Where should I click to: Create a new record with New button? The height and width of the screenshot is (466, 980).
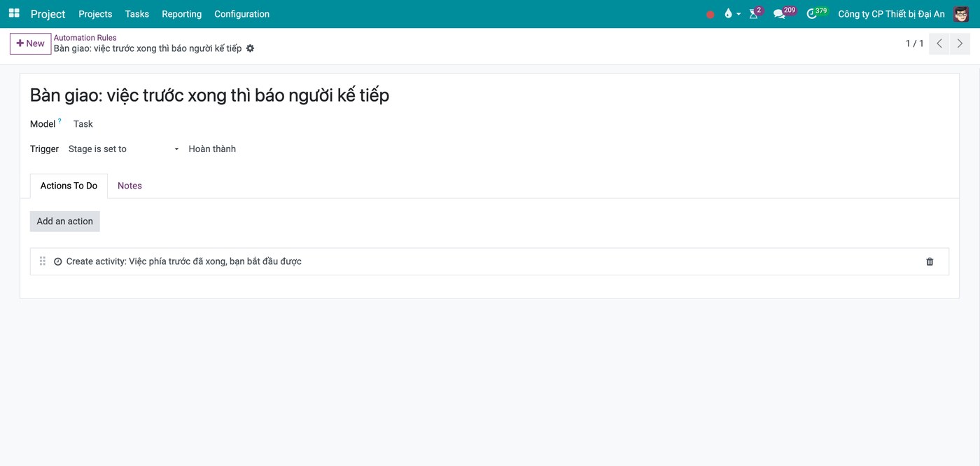pos(30,43)
